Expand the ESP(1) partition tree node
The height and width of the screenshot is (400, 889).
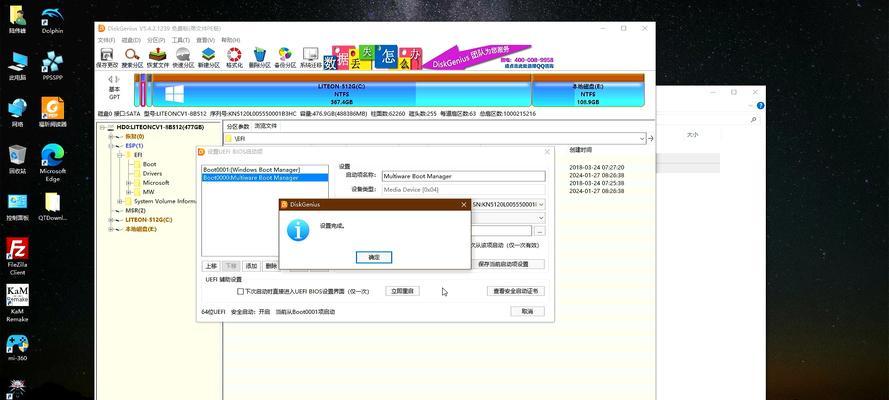111,146
